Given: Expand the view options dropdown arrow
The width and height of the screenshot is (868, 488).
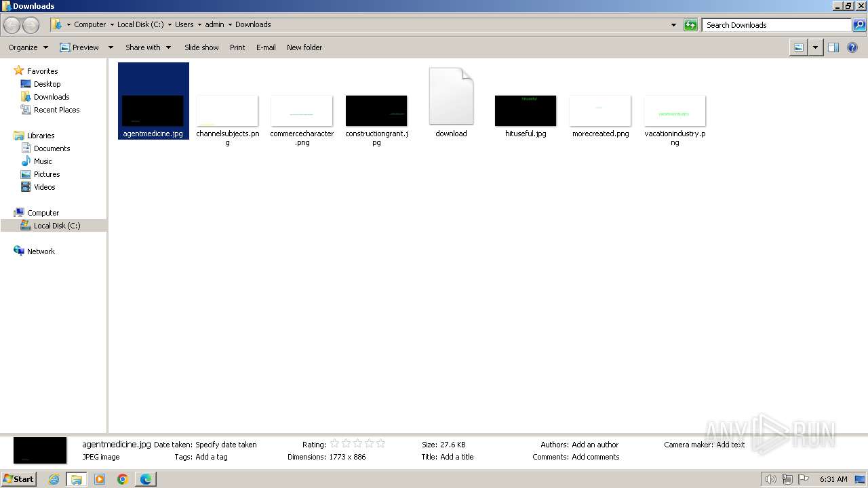Looking at the screenshot, I should [x=815, y=47].
